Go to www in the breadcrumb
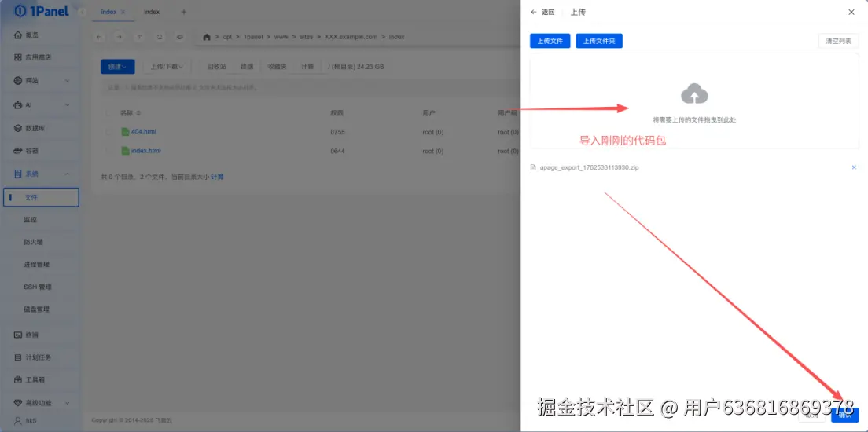This screenshot has width=868, height=432. coord(281,37)
